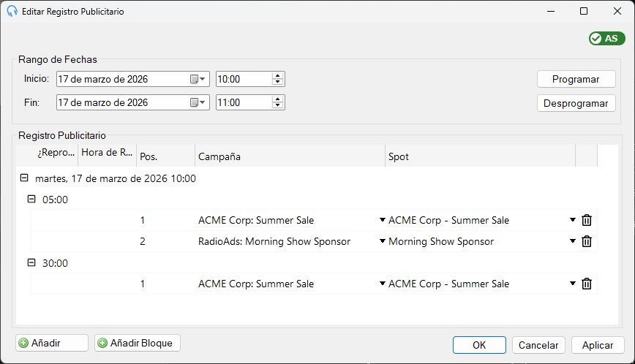Delete the 30:00 block ACME Corp row
The width and height of the screenshot is (635, 364).
[587, 284]
